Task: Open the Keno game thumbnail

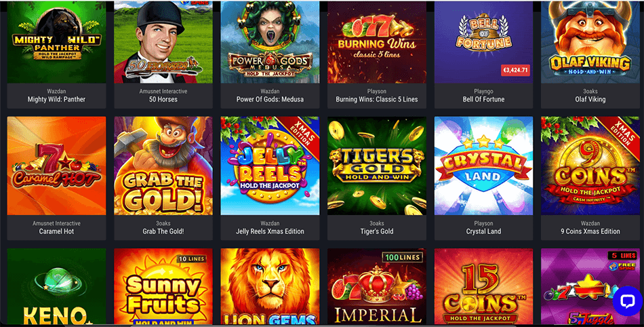Action: tap(56, 286)
